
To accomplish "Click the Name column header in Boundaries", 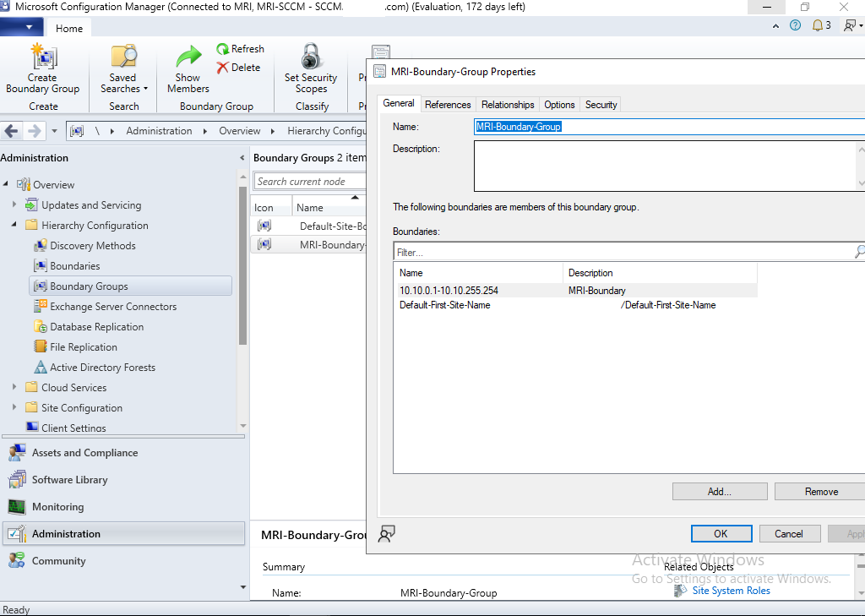I will click(479, 273).
